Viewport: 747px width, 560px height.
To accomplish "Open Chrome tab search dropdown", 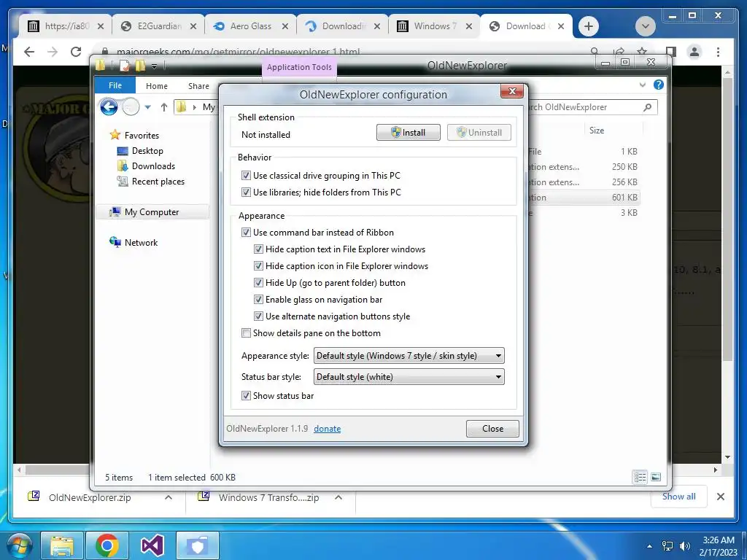I will tap(646, 26).
